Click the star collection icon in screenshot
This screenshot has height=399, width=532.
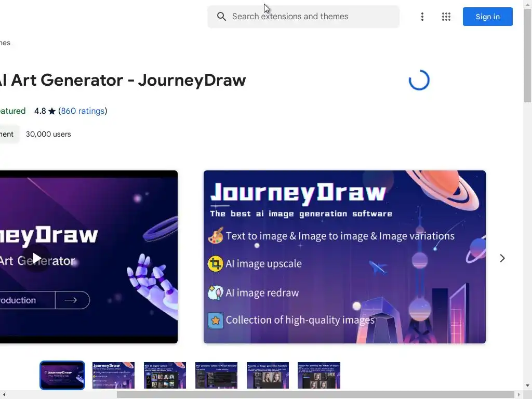(x=216, y=320)
